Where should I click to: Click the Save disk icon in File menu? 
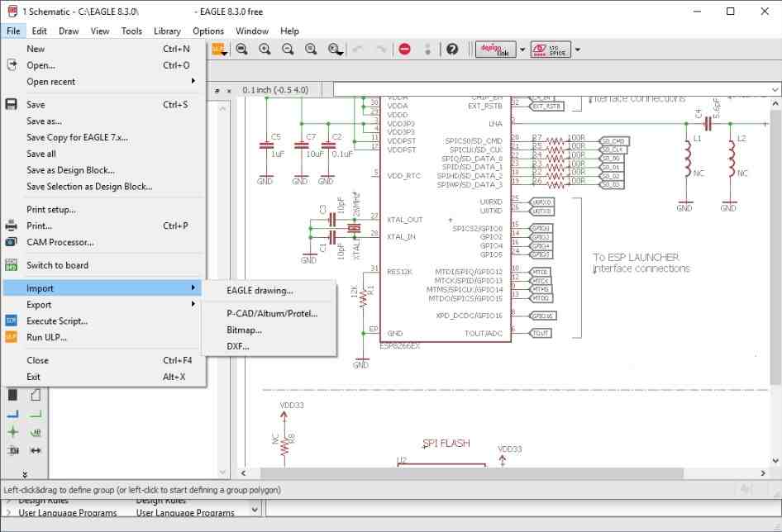(11, 104)
